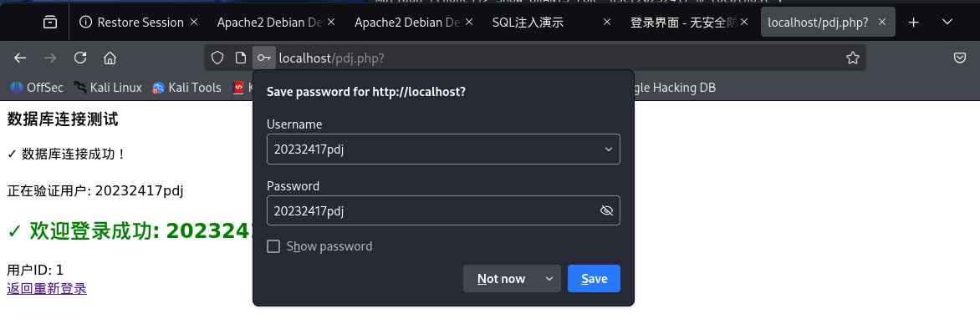Toggle password visibility eye icon
The width and height of the screenshot is (980, 334).
pos(607,210)
